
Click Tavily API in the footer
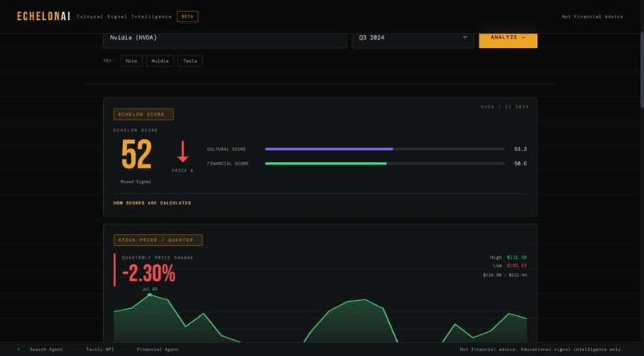point(100,350)
